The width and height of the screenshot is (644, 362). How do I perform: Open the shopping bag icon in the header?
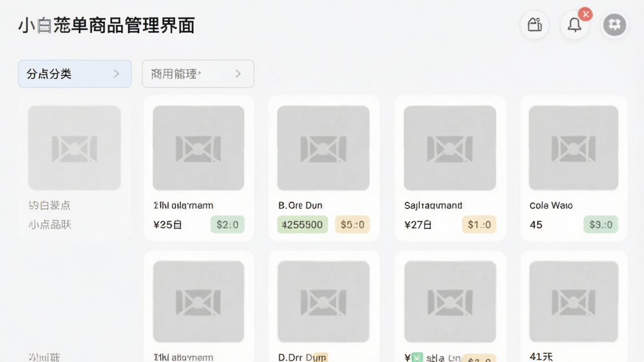535,25
